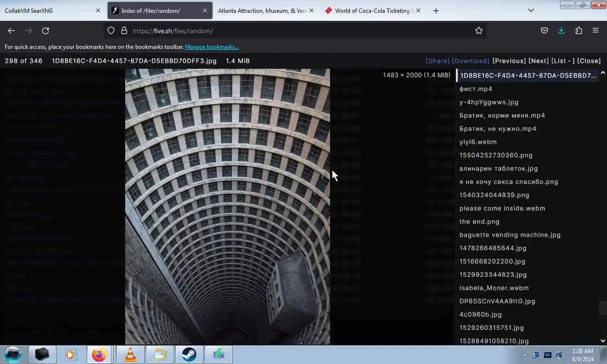This screenshot has height=364, width=607.
Task: Select DP6SSCnV4AA9ItG.jpg in the list
Action: pyautogui.click(x=497, y=301)
